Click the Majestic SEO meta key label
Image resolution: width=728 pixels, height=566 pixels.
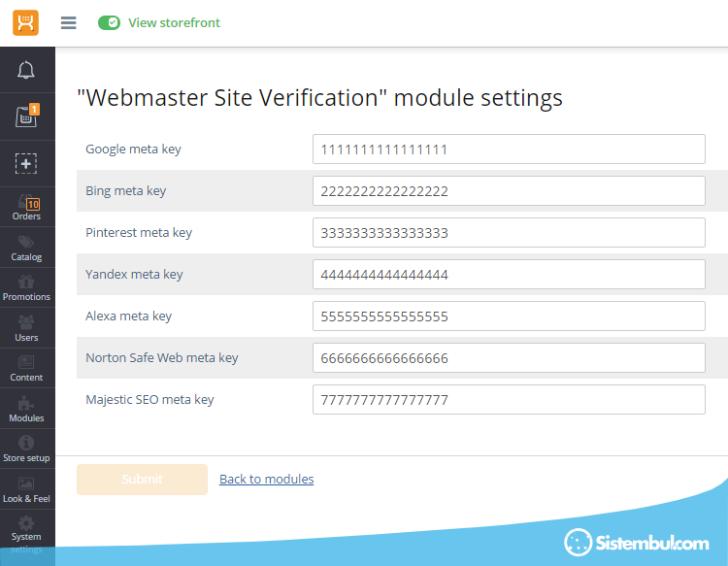pyautogui.click(x=149, y=400)
